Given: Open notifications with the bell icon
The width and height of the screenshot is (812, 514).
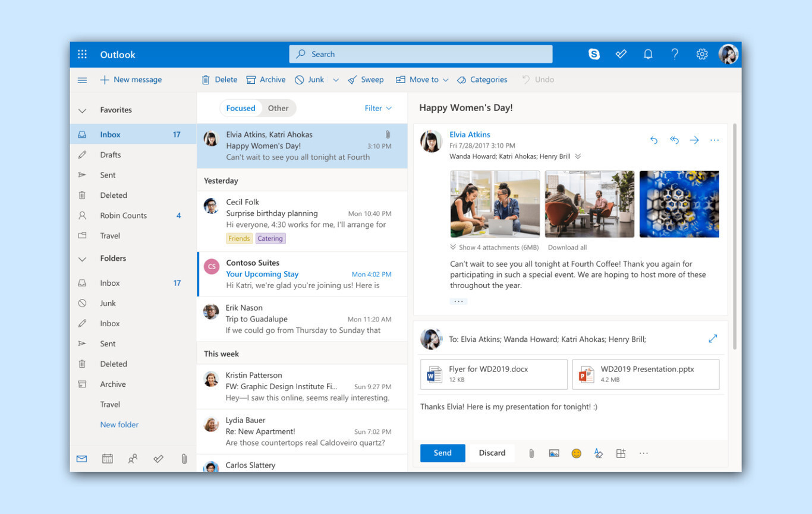Looking at the screenshot, I should (x=648, y=54).
